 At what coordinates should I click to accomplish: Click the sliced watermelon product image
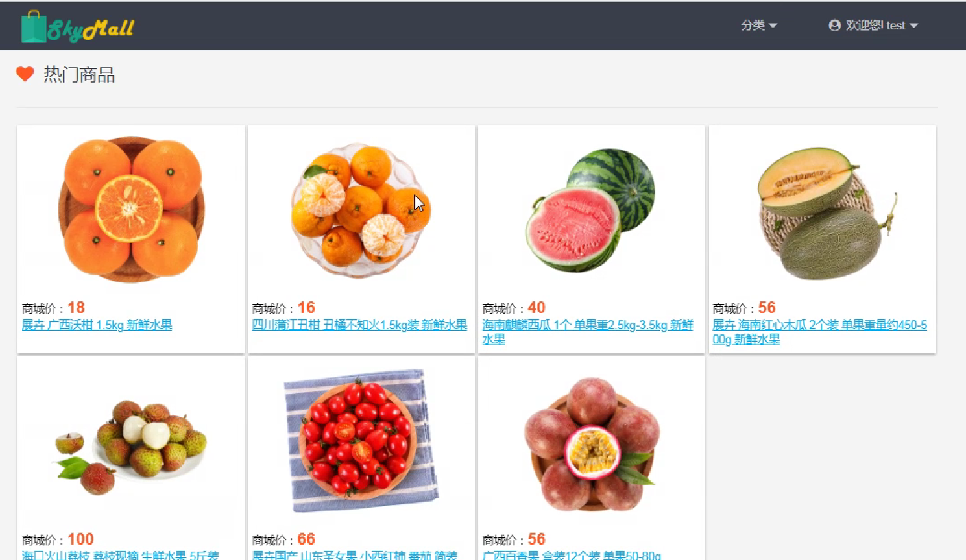(590, 210)
